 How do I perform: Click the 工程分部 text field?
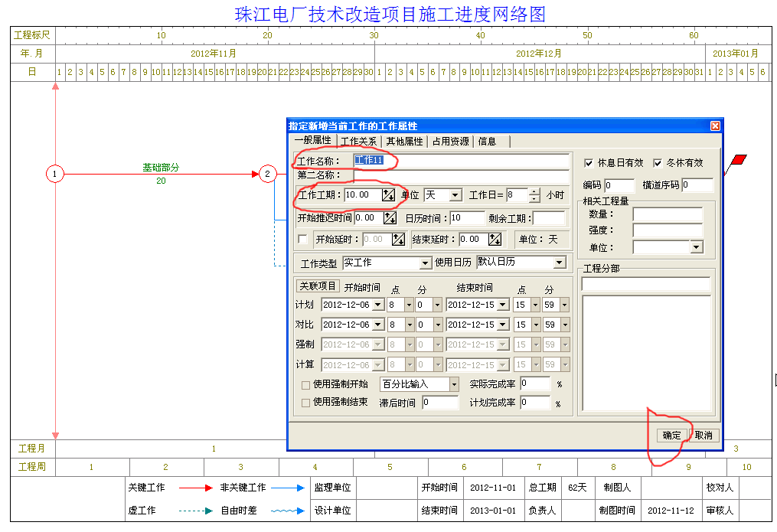coord(645,284)
